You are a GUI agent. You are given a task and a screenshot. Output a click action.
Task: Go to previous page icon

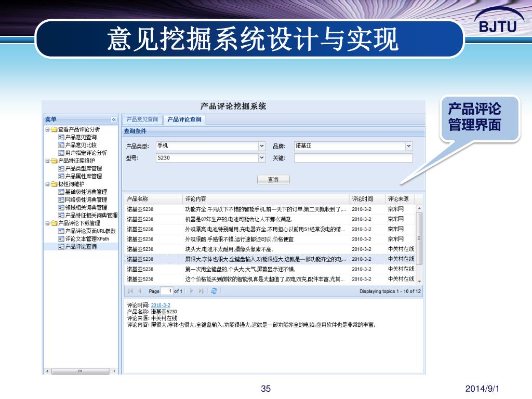(x=140, y=291)
